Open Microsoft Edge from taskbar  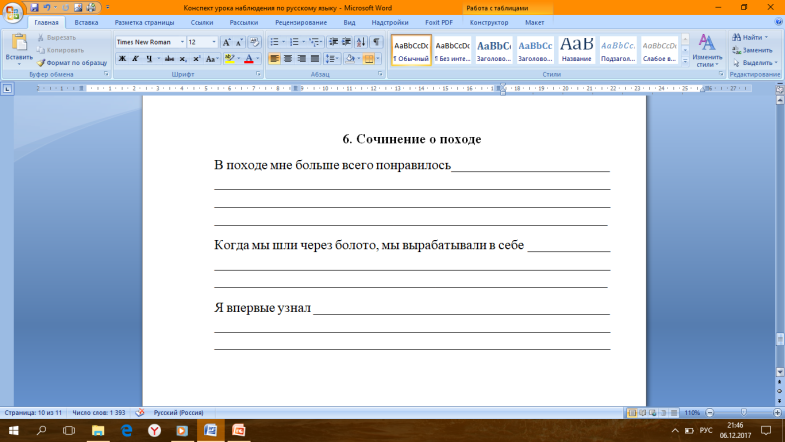coord(126,430)
